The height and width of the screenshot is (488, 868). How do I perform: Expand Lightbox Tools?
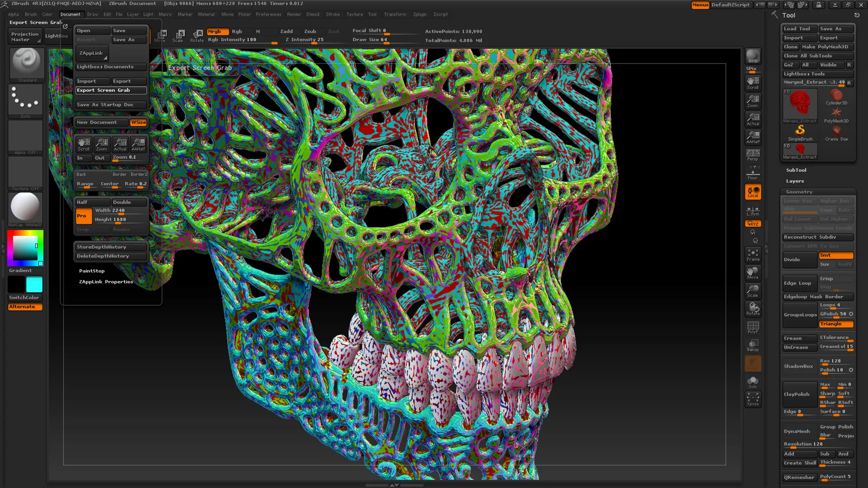tap(818, 74)
